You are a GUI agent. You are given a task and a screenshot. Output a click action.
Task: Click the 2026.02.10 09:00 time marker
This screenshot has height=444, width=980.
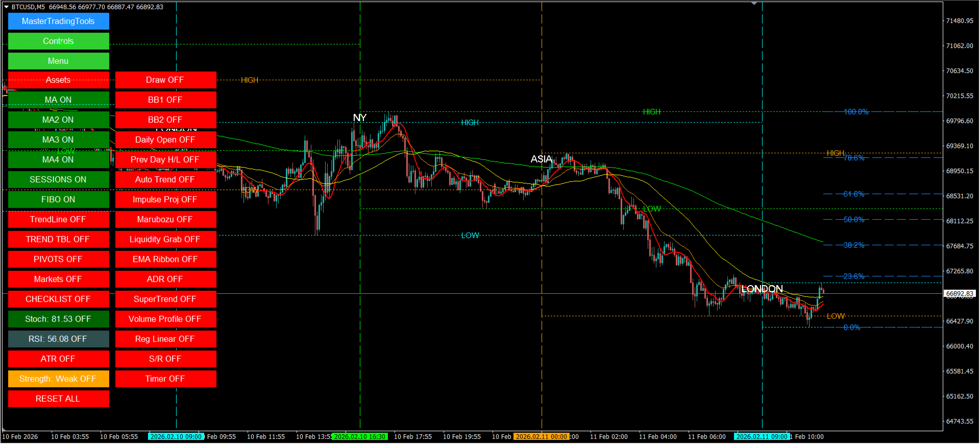(x=176, y=437)
